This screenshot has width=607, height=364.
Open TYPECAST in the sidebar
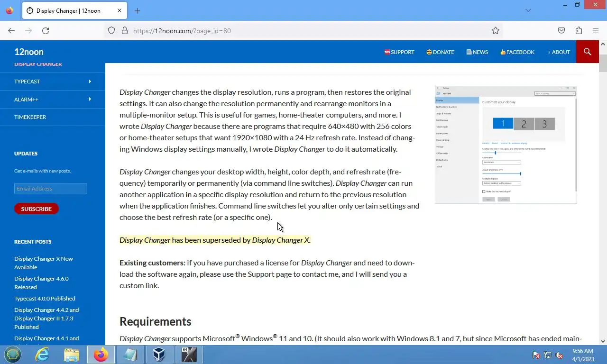coord(27,82)
